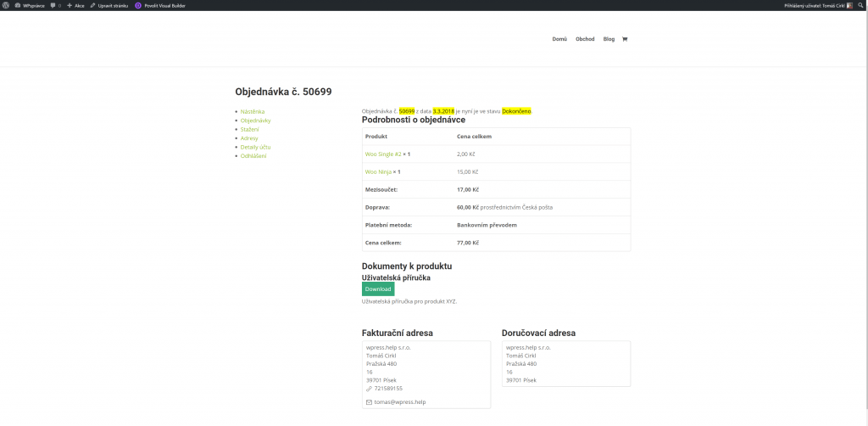868x426 pixels.
Task: Enable Divi Visual Builder
Action: [160, 6]
